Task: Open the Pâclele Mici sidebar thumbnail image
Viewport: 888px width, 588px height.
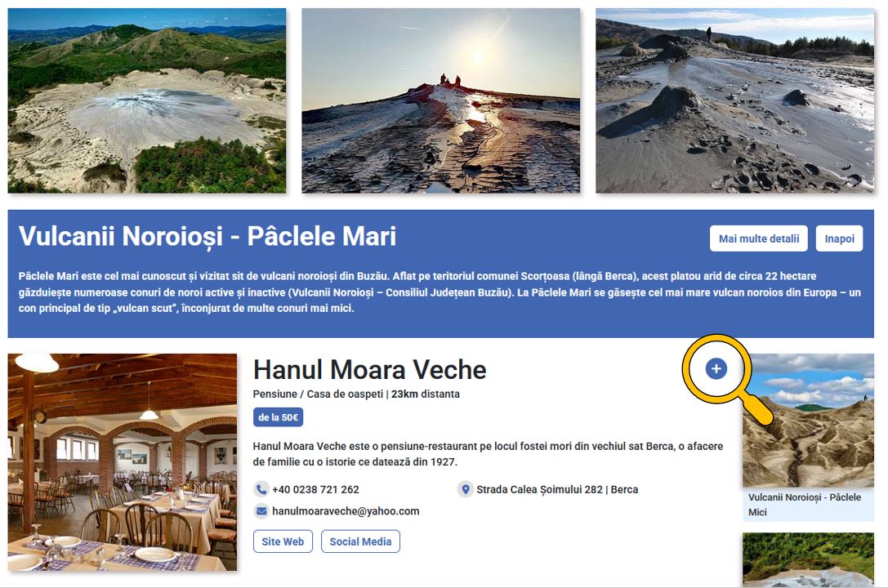Action: [808, 421]
